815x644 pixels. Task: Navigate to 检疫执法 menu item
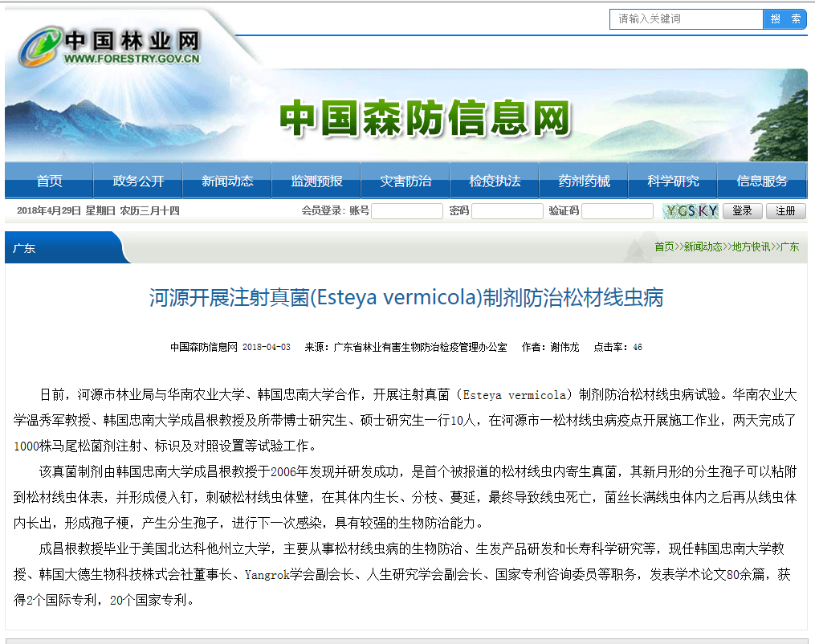click(495, 181)
